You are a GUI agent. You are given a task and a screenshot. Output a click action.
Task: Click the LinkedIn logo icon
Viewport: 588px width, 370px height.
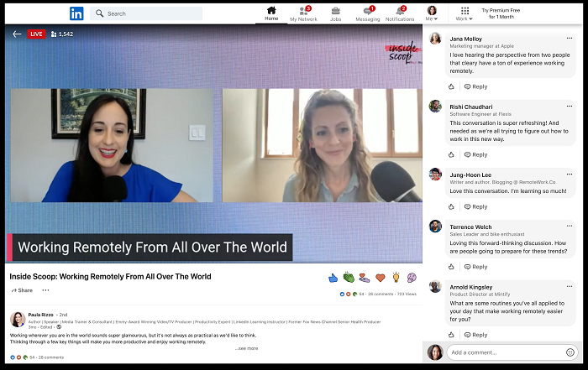pos(76,14)
